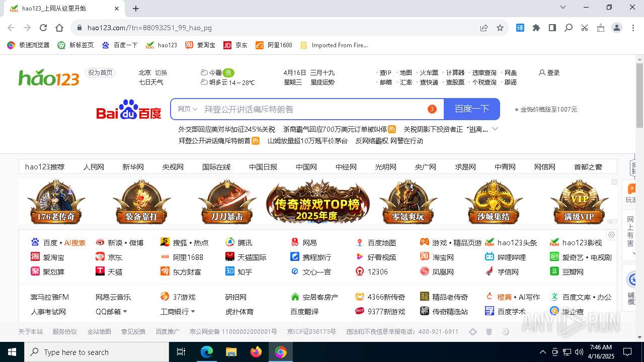Open the 星座运势 link
644x362 pixels.
click(323, 82)
